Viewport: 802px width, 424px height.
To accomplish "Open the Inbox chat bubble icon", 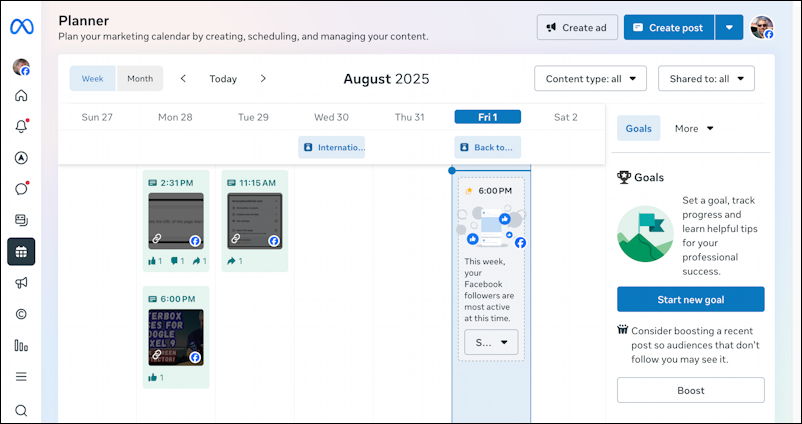I will pyautogui.click(x=21, y=189).
